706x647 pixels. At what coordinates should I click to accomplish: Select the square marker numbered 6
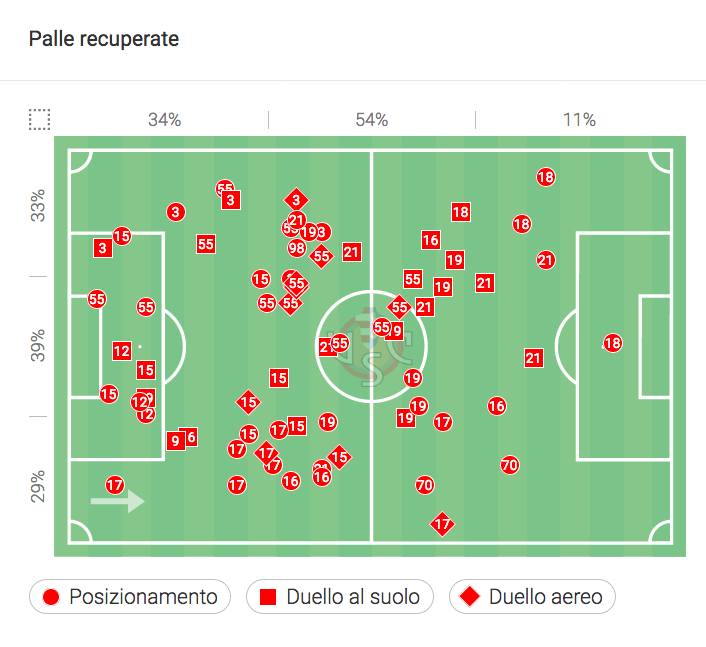click(x=189, y=437)
